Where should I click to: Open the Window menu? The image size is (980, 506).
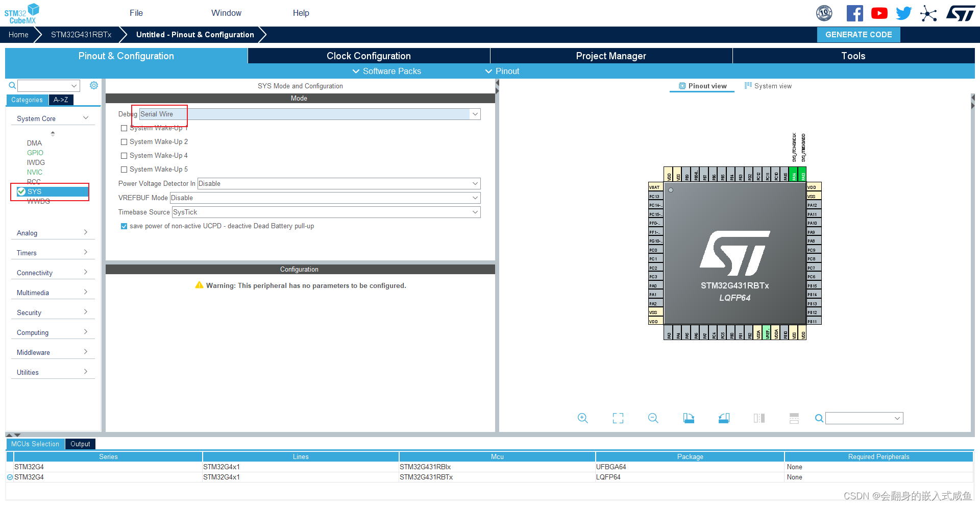[226, 13]
